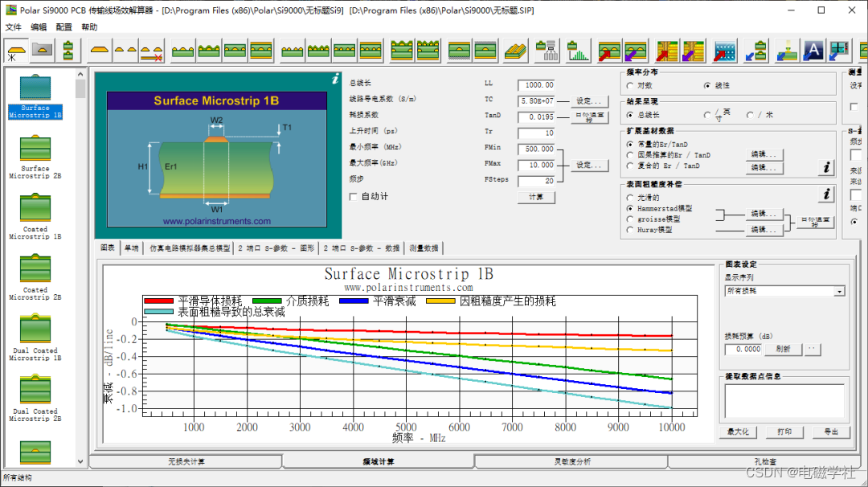Open the structure hierarchy diagram icon

click(547, 51)
